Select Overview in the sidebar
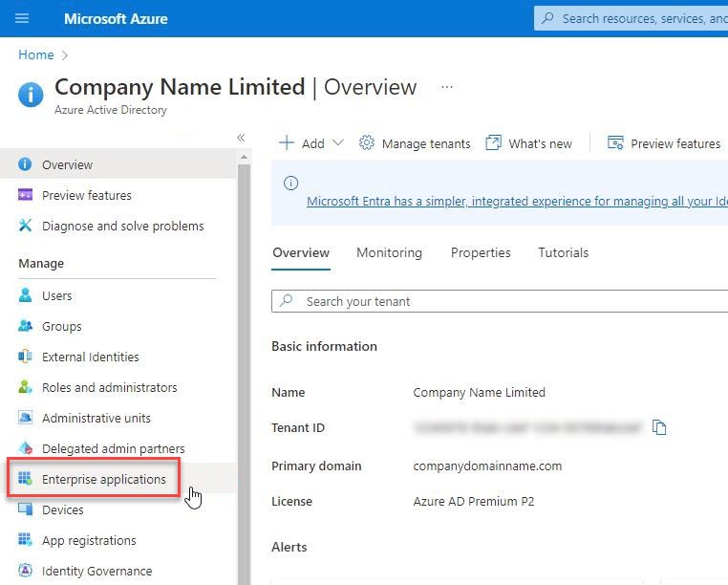Viewport: 728px width, 585px height. [118, 164]
